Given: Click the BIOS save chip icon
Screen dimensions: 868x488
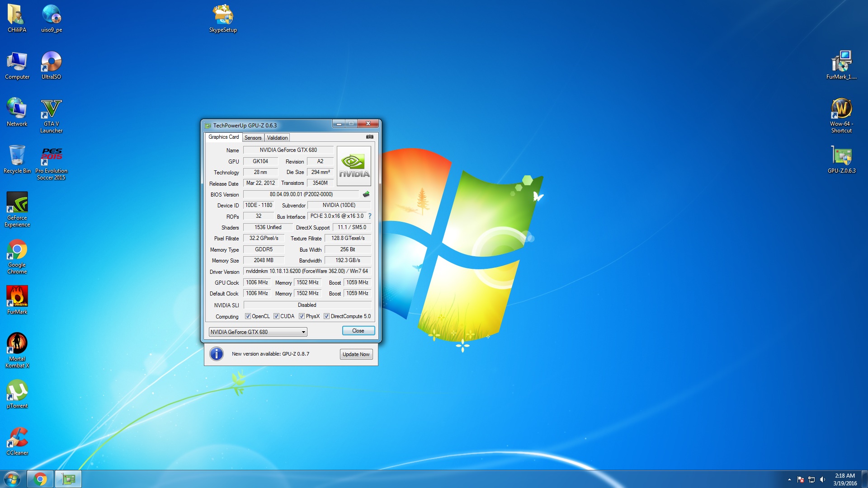Looking at the screenshot, I should (x=366, y=194).
